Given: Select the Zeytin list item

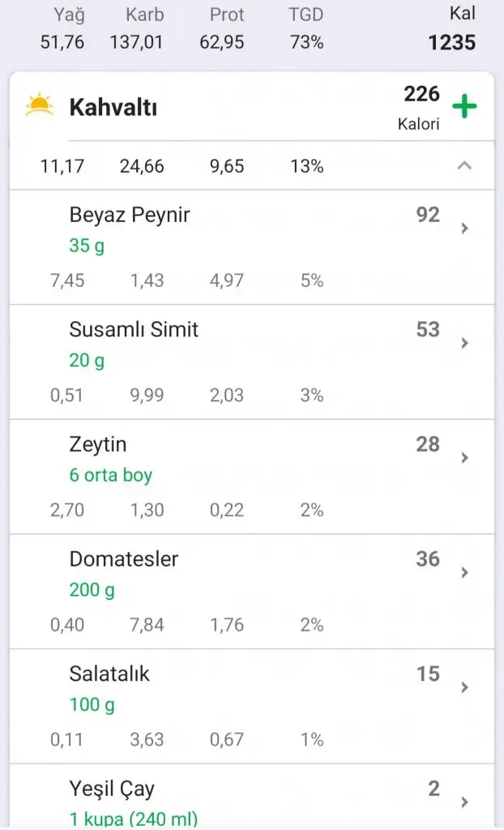Looking at the screenshot, I should click(98, 445).
